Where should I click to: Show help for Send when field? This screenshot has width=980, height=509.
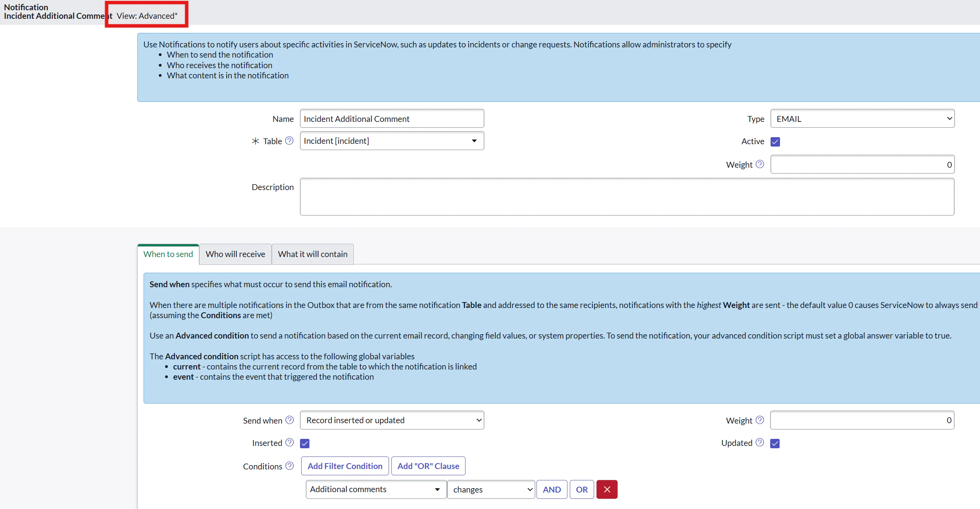click(x=289, y=420)
